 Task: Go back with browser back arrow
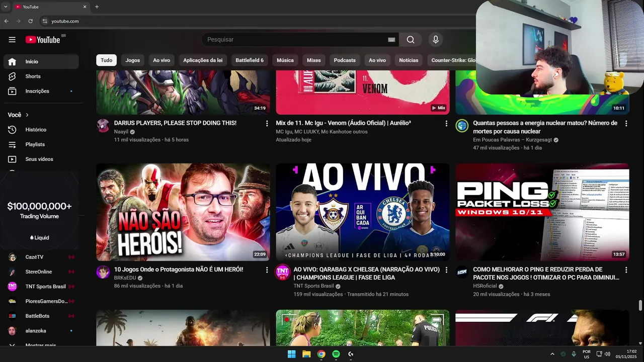(7, 21)
